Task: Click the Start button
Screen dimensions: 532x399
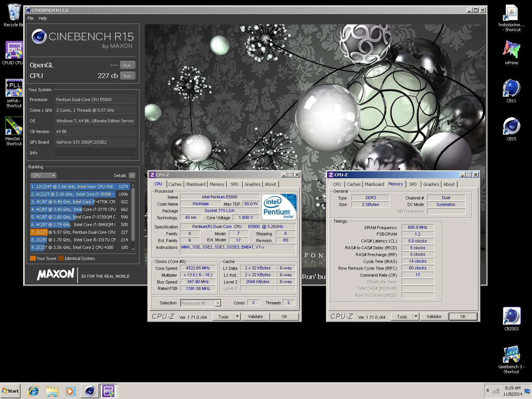Action: 10,391
